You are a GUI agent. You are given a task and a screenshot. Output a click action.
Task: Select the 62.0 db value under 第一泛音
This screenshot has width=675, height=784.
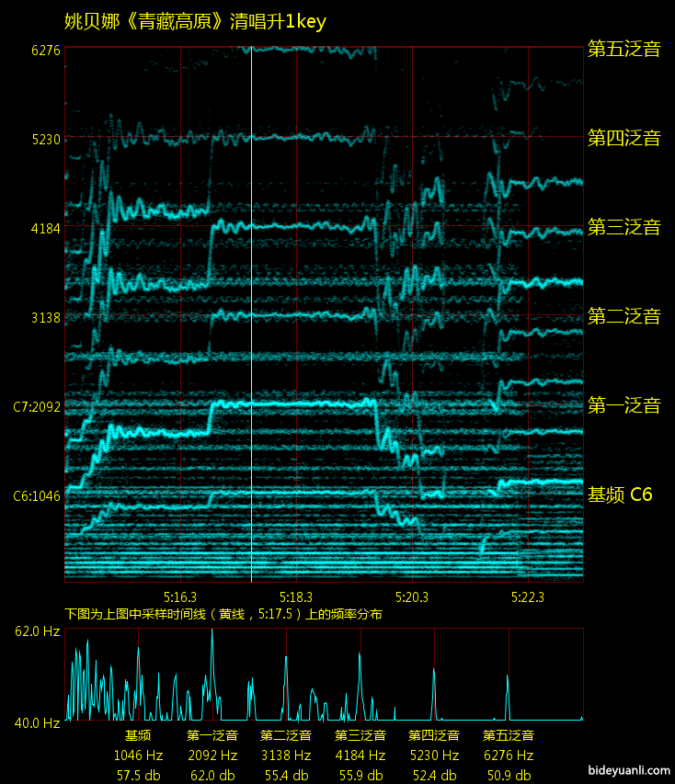coord(212,776)
